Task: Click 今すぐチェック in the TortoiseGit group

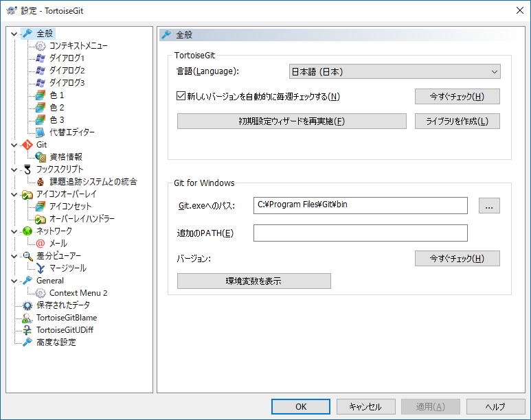Action: click(x=457, y=97)
